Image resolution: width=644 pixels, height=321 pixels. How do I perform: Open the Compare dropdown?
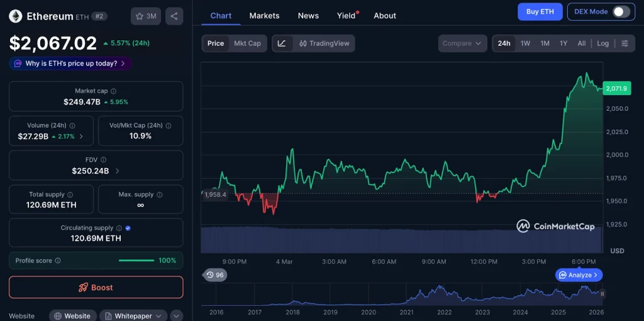[x=462, y=43]
